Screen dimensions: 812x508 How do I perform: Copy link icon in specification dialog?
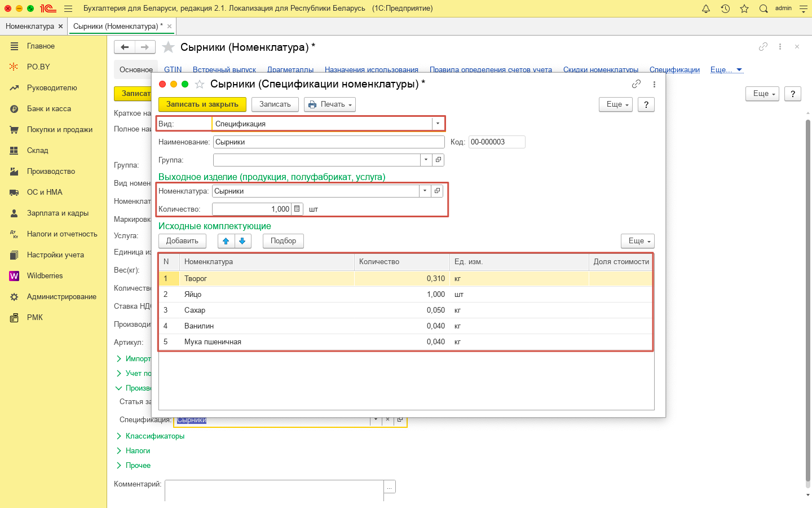click(x=636, y=84)
